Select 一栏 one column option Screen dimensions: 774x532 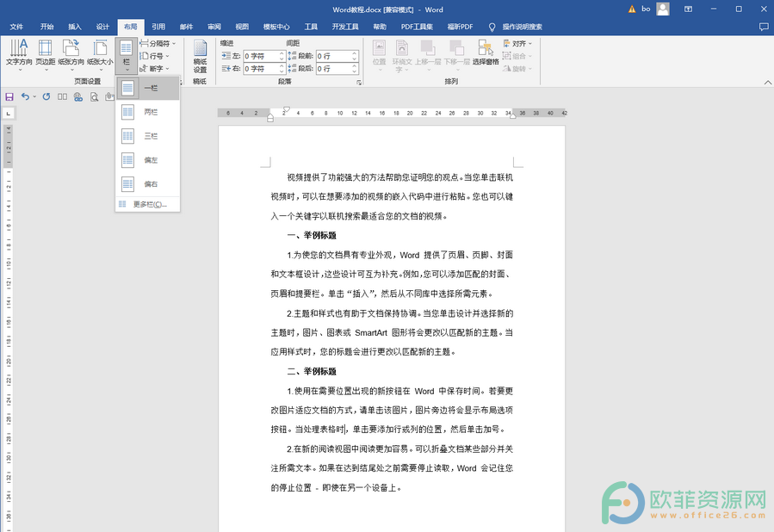pyautogui.click(x=147, y=89)
